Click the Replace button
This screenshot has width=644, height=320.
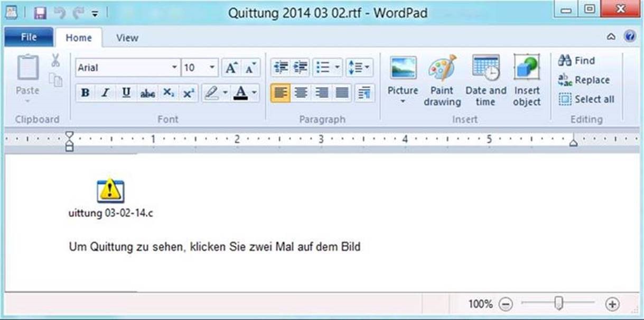(x=584, y=80)
